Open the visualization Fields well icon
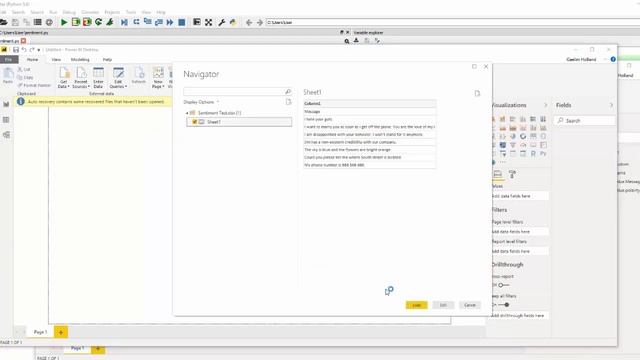The width and height of the screenshot is (640, 360). click(x=498, y=174)
